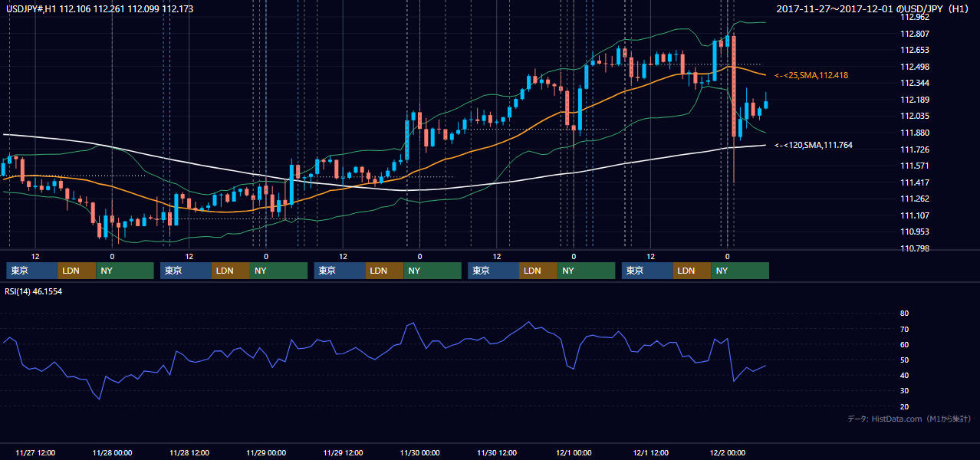Click RSI scale value 70
This screenshot has width=980, height=460.
(x=905, y=329)
